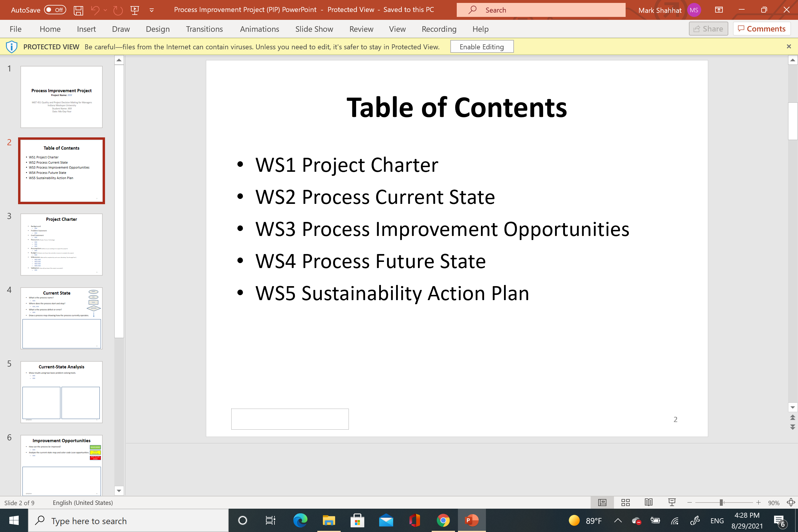
Task: Open Google Chrome from the taskbar
Action: tap(443, 520)
